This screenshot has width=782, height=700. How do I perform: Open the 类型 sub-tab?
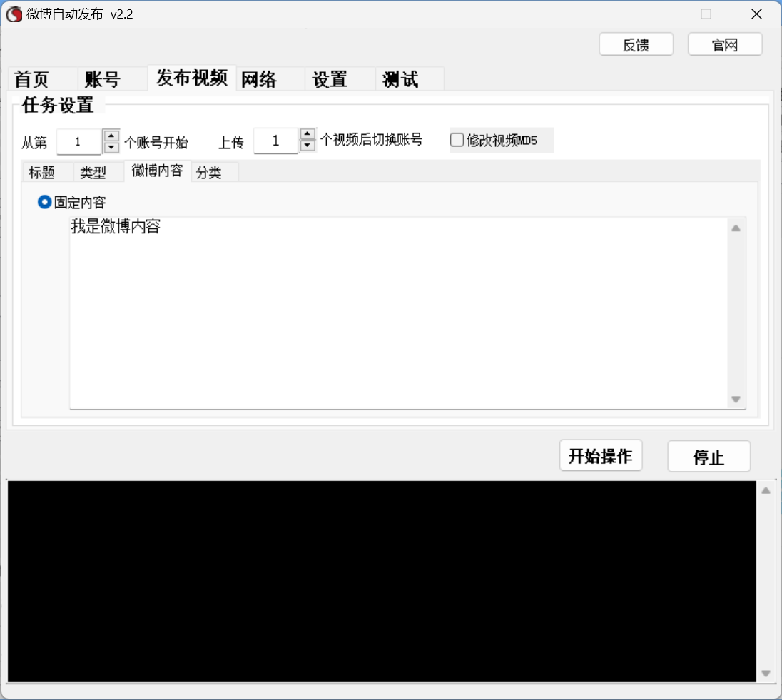[93, 173]
